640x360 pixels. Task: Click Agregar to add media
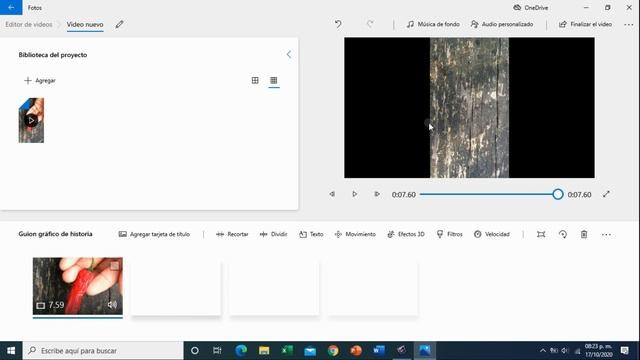point(40,80)
